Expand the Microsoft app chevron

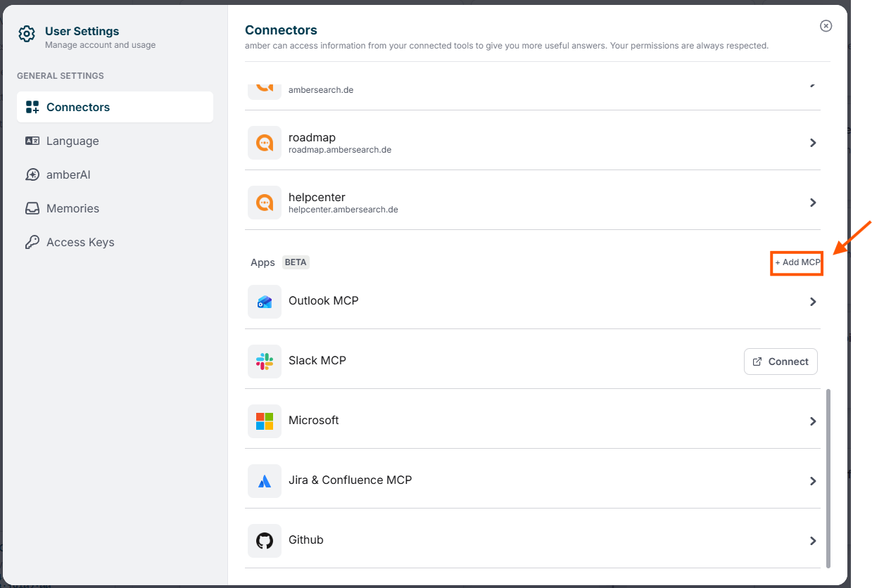(x=813, y=421)
